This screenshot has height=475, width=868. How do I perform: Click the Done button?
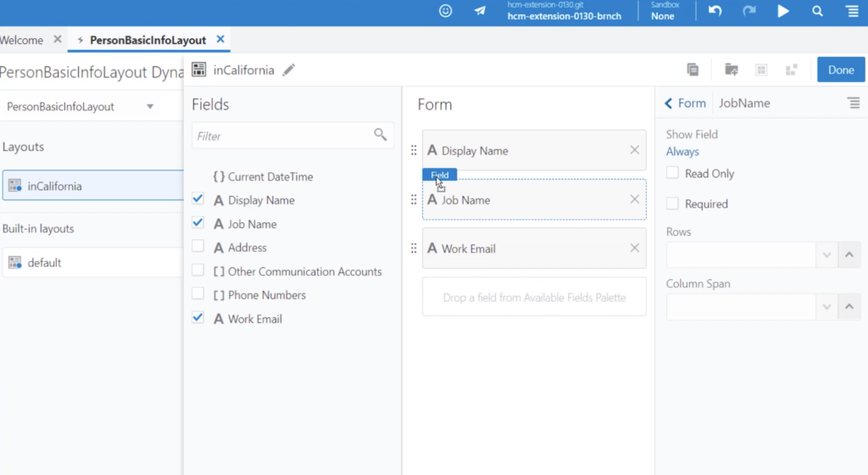840,70
